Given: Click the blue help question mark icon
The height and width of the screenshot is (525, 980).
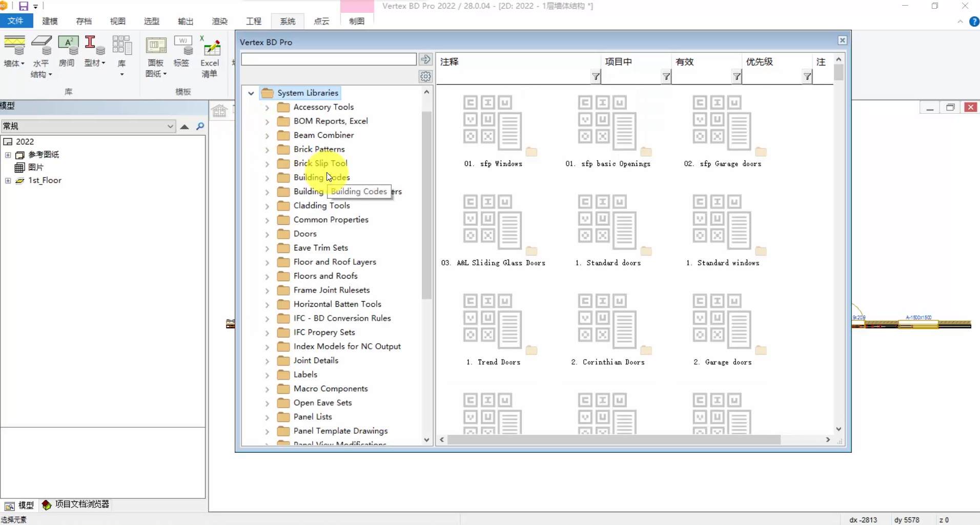Looking at the screenshot, I should pyautogui.click(x=974, y=22).
